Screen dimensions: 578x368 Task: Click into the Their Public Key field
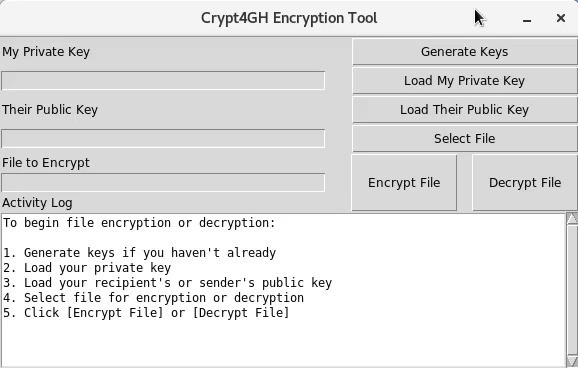click(x=163, y=138)
